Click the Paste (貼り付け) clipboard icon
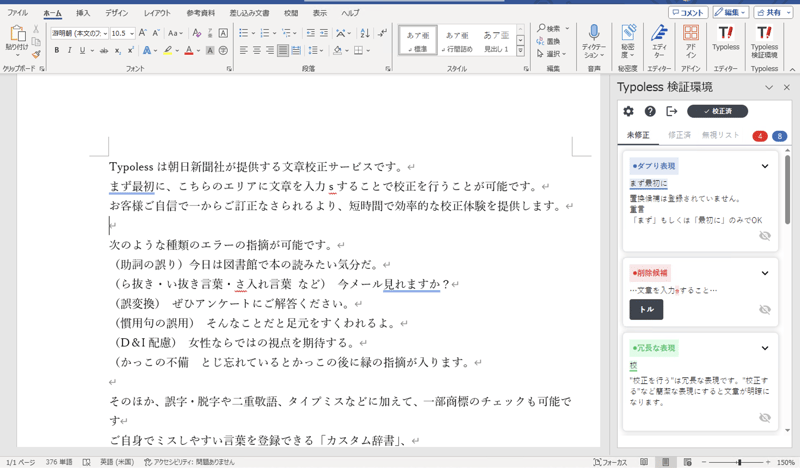800x468 pixels. point(17,35)
